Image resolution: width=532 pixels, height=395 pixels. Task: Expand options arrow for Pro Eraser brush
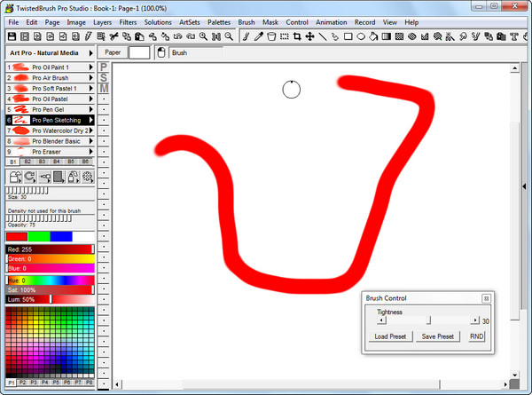pyautogui.click(x=91, y=152)
